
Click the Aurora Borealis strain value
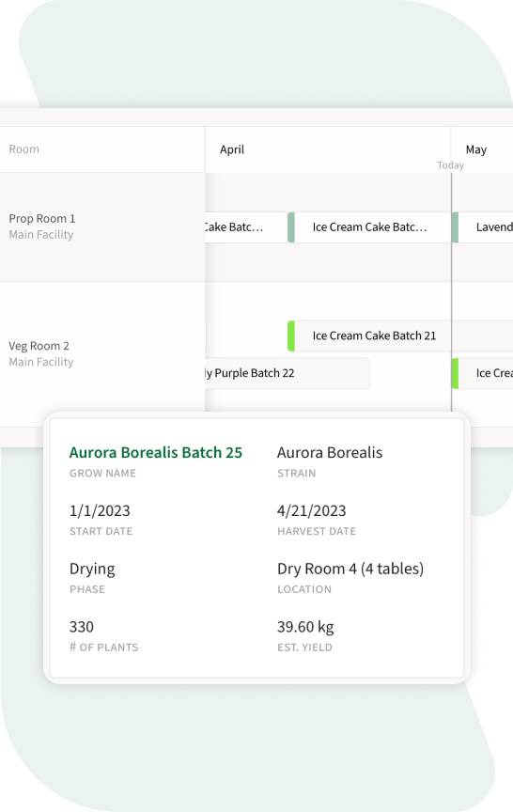[x=330, y=452]
